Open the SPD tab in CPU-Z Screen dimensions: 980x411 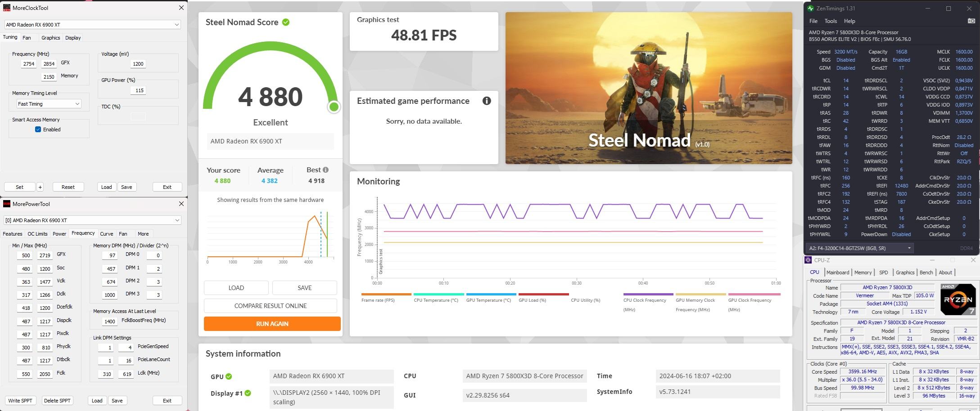pyautogui.click(x=884, y=273)
